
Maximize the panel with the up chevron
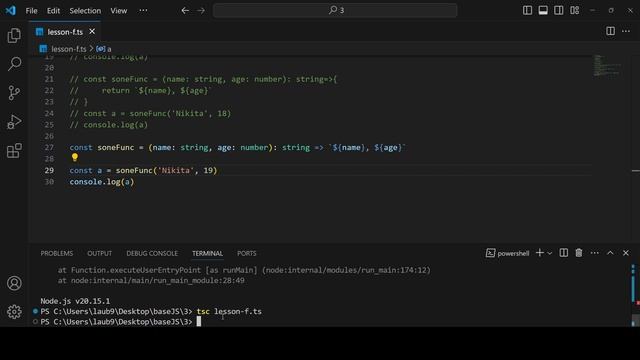pyautogui.click(x=610, y=253)
